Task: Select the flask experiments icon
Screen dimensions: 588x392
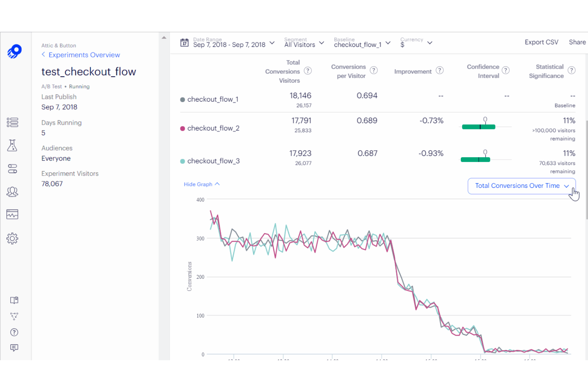Action: (12, 145)
